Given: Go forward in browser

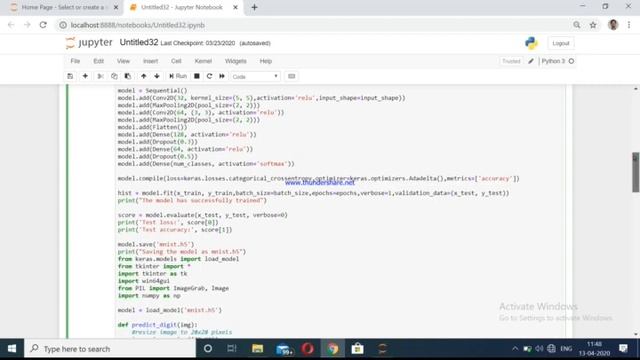Looking at the screenshot, I should click(x=27, y=25).
